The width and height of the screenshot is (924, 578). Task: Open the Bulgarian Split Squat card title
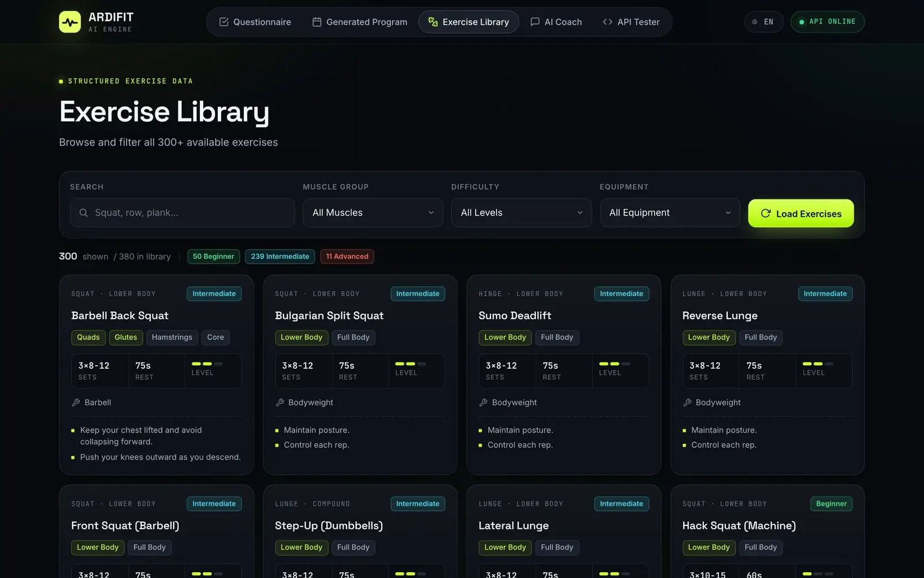[329, 316]
